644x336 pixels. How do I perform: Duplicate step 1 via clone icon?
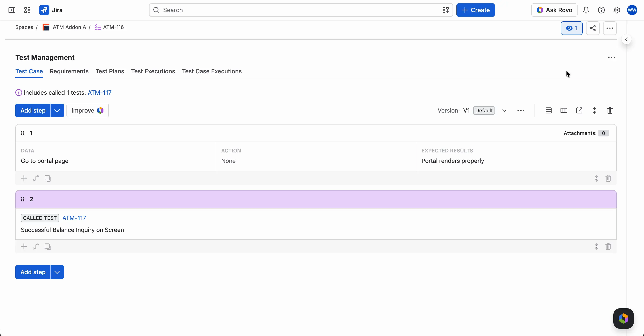48,178
